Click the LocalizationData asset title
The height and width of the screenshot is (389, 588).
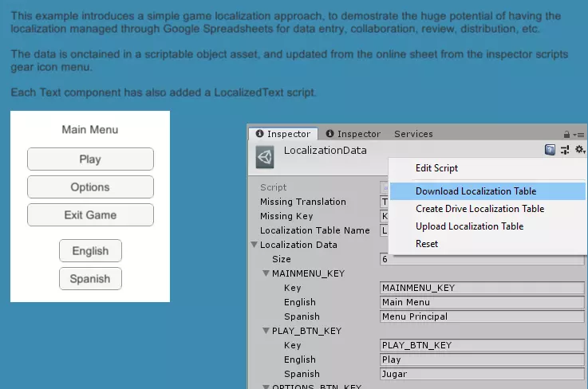[326, 151]
